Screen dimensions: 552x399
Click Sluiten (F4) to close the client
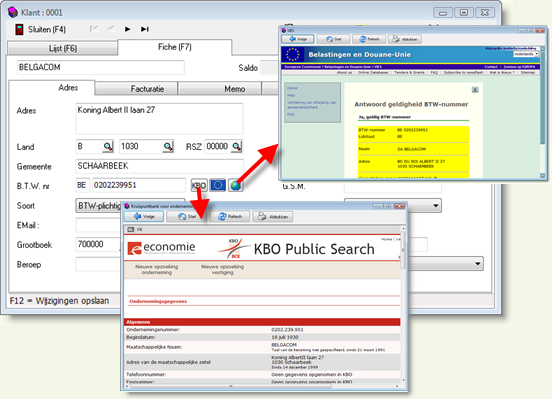tap(40, 29)
